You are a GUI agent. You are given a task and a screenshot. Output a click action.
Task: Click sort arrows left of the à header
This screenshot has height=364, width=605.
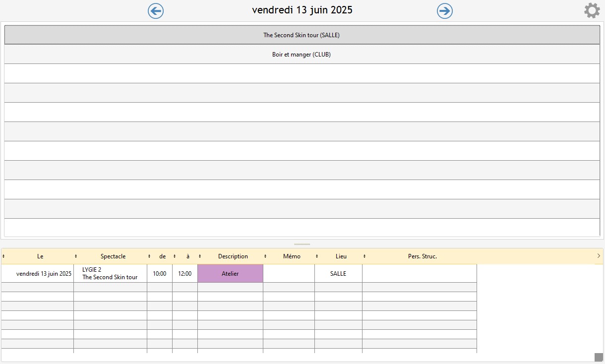click(x=175, y=256)
